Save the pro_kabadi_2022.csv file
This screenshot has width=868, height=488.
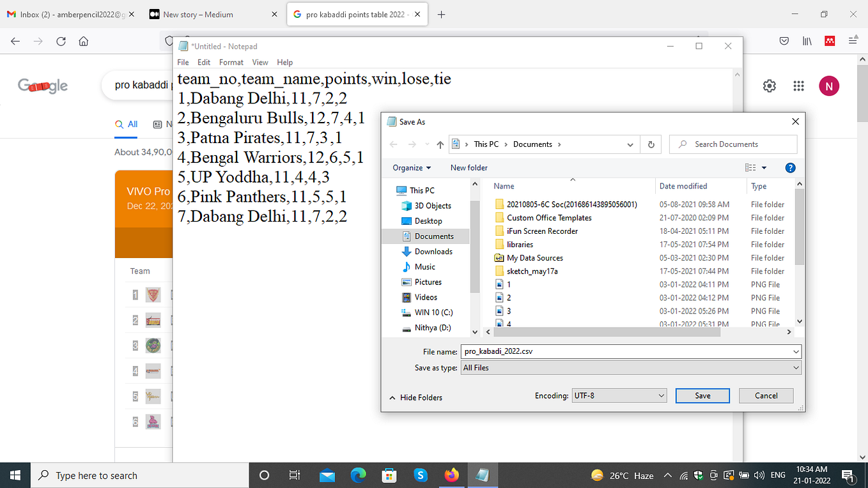[702, 395]
